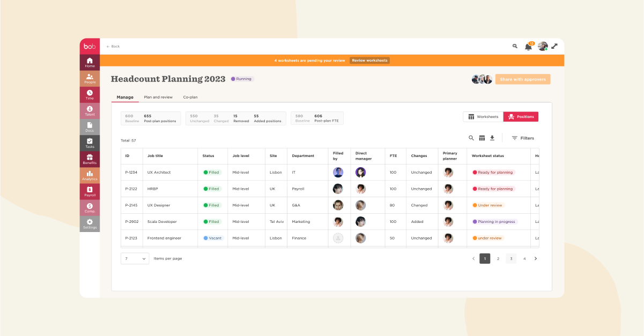This screenshot has height=336, width=644.
Task: Click Scala Developer job title
Action: click(162, 221)
